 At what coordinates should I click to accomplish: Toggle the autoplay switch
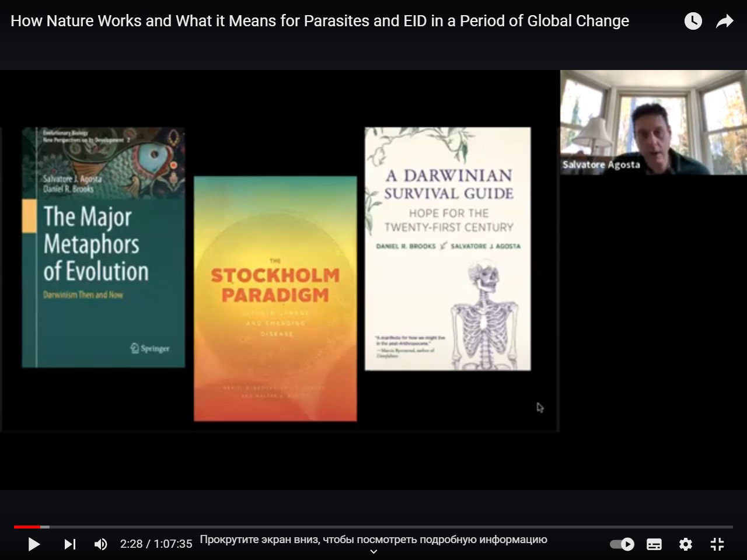622,544
